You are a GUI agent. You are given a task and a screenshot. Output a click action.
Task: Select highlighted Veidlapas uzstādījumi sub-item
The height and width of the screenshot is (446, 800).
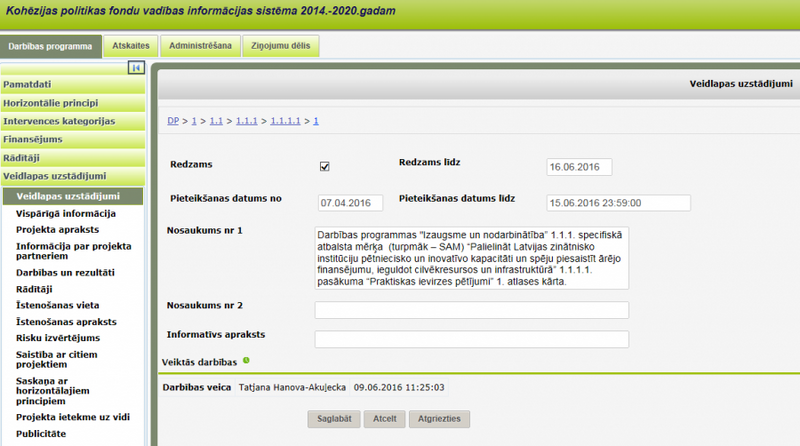pos(73,196)
